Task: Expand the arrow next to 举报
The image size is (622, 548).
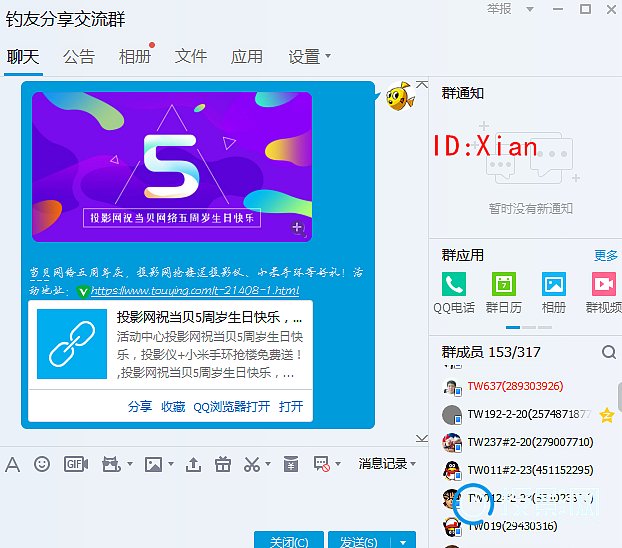Action: (530, 9)
